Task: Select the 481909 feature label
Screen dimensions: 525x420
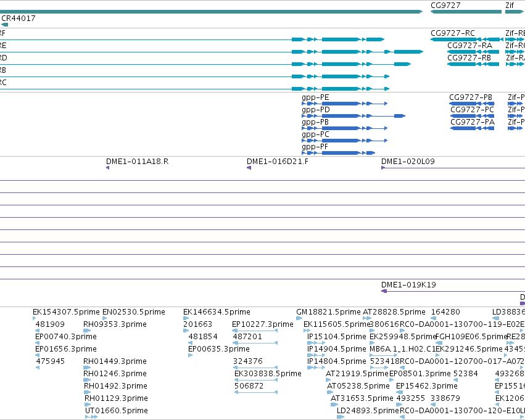Action: [50, 324]
